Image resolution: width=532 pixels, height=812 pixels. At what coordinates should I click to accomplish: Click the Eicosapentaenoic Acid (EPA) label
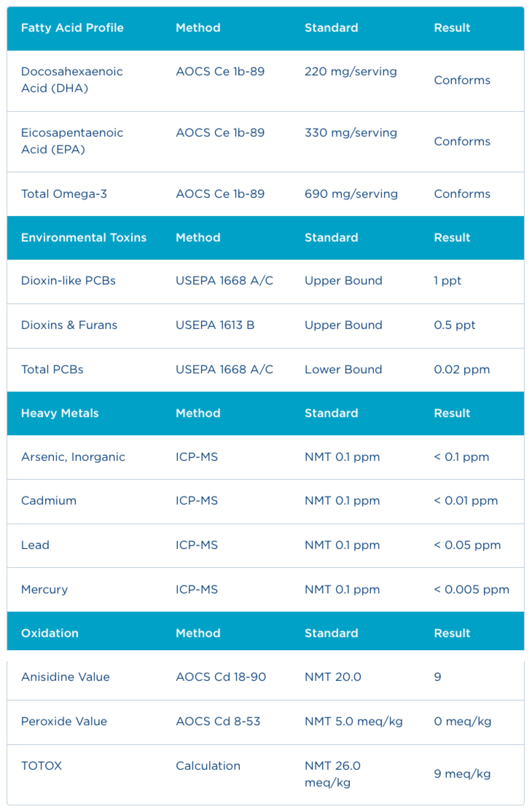(72, 141)
